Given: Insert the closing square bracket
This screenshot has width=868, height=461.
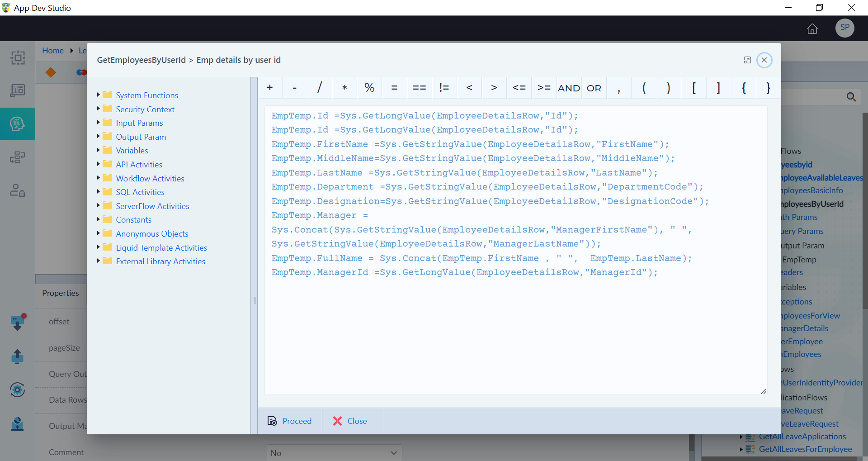Looking at the screenshot, I should click(718, 88).
